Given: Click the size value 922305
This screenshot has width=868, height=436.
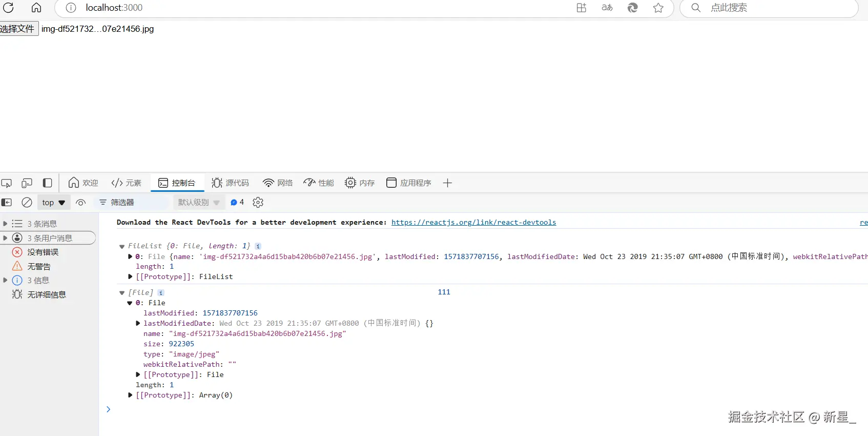Looking at the screenshot, I should 181,344.
